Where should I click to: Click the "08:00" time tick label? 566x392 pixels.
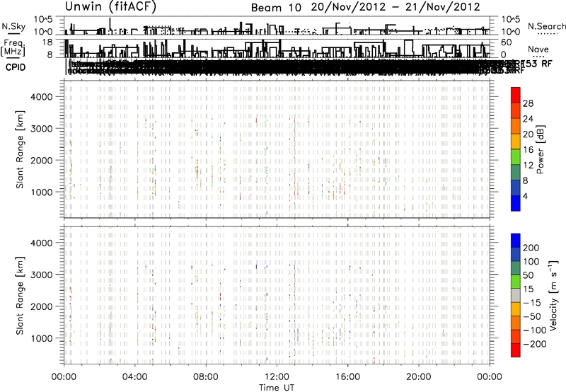pyautogui.click(x=206, y=377)
